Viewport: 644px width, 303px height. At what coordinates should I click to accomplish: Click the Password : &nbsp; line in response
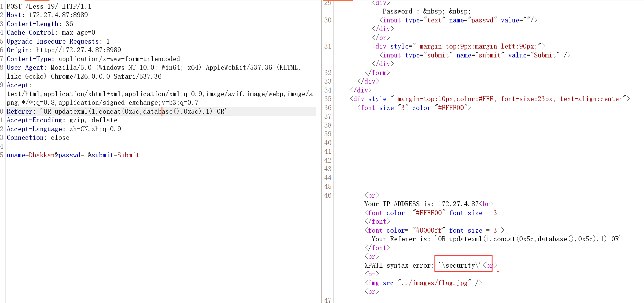(426, 11)
